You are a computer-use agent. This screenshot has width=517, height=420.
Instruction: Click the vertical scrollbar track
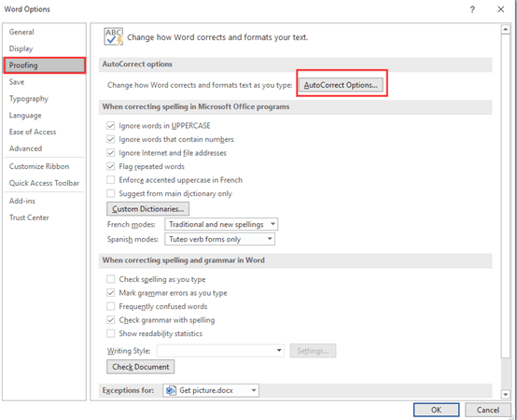pos(505,211)
